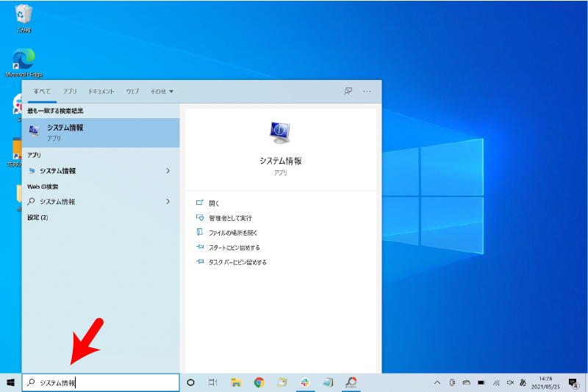This screenshot has height=392, width=588.
Task: Open Google Chrome from the taskbar
Action: click(x=259, y=382)
